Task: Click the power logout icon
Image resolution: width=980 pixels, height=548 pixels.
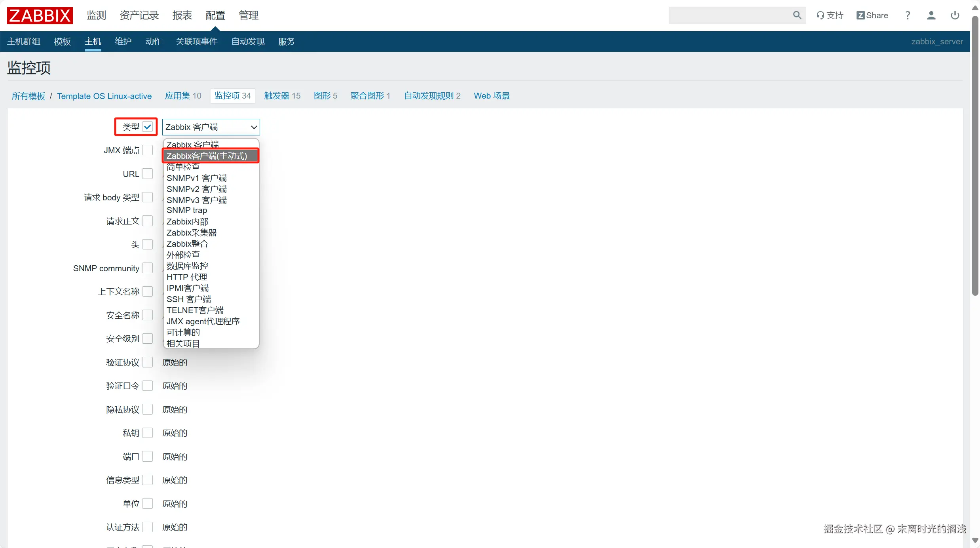Action: coord(955,15)
